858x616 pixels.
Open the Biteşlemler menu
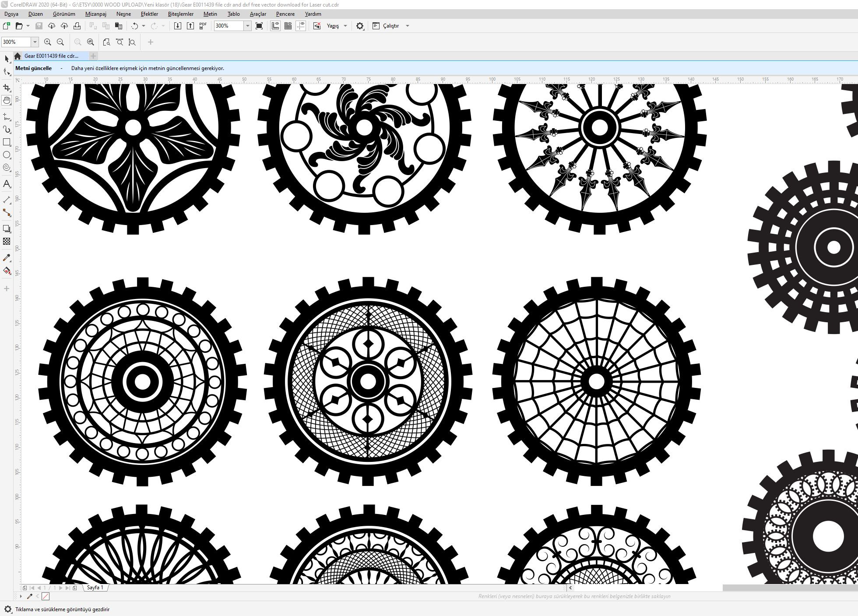(x=180, y=14)
